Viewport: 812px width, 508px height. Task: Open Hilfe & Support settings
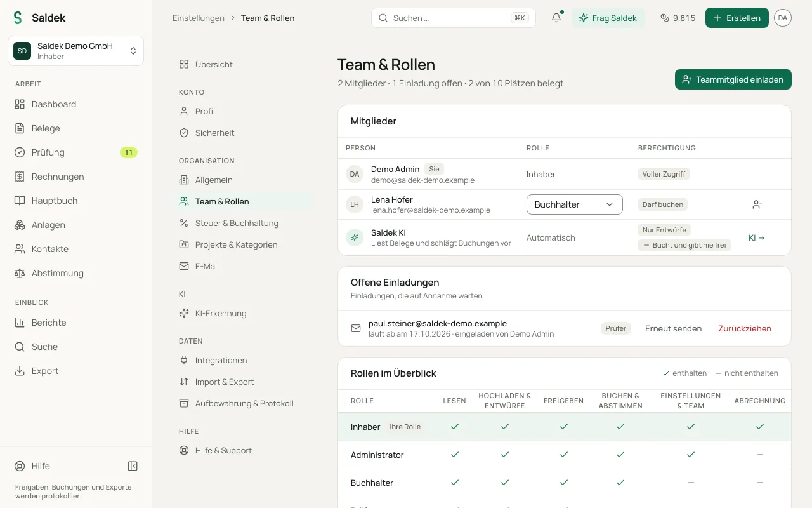click(x=242, y=450)
